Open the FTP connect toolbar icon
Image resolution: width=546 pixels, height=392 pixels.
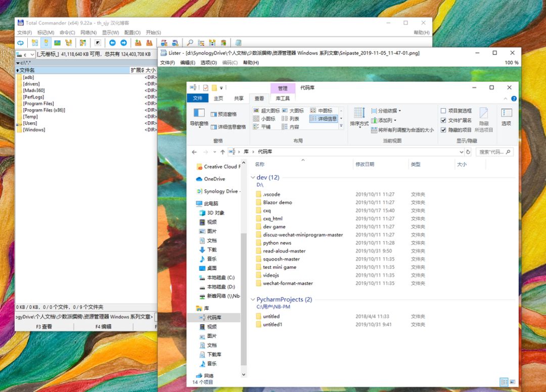tap(163, 43)
